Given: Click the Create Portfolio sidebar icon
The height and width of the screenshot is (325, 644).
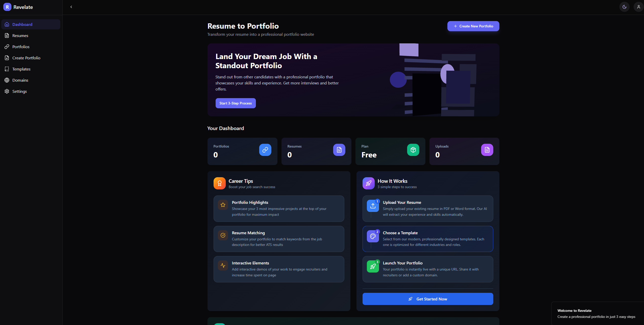Looking at the screenshot, I should click(7, 58).
